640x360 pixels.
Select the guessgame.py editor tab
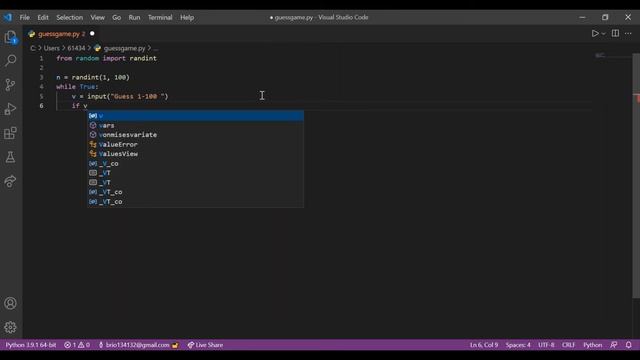[x=62, y=34]
